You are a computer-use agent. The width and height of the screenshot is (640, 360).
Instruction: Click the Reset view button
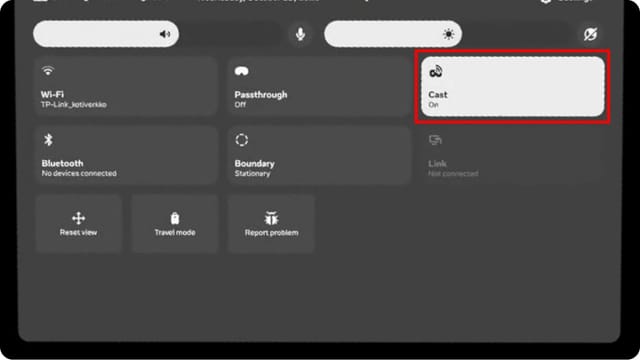point(78,224)
